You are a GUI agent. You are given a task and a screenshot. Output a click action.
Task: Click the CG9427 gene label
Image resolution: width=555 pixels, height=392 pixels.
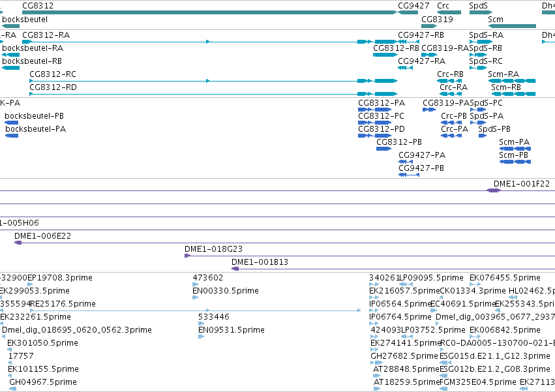pyautogui.click(x=413, y=6)
